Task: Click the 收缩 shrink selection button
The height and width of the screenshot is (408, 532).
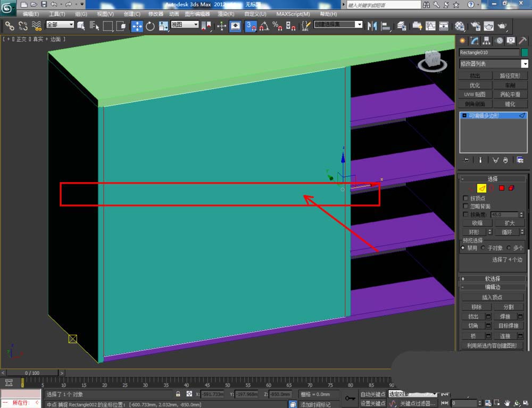Action: pos(477,223)
